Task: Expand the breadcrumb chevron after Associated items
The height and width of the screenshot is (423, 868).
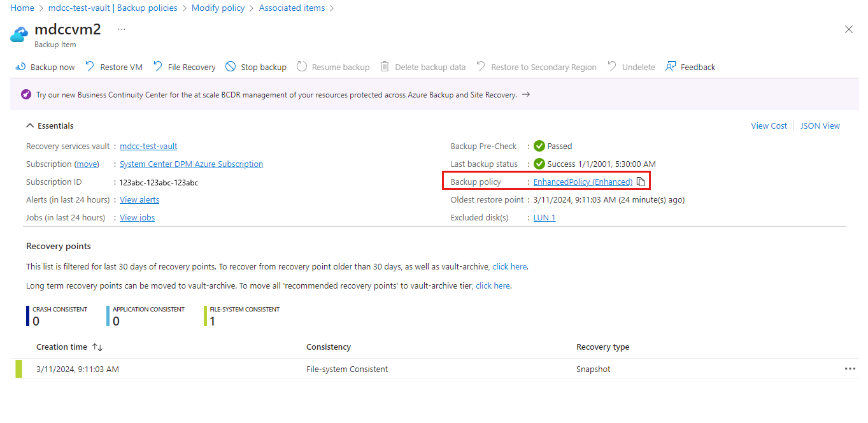Action: click(331, 8)
